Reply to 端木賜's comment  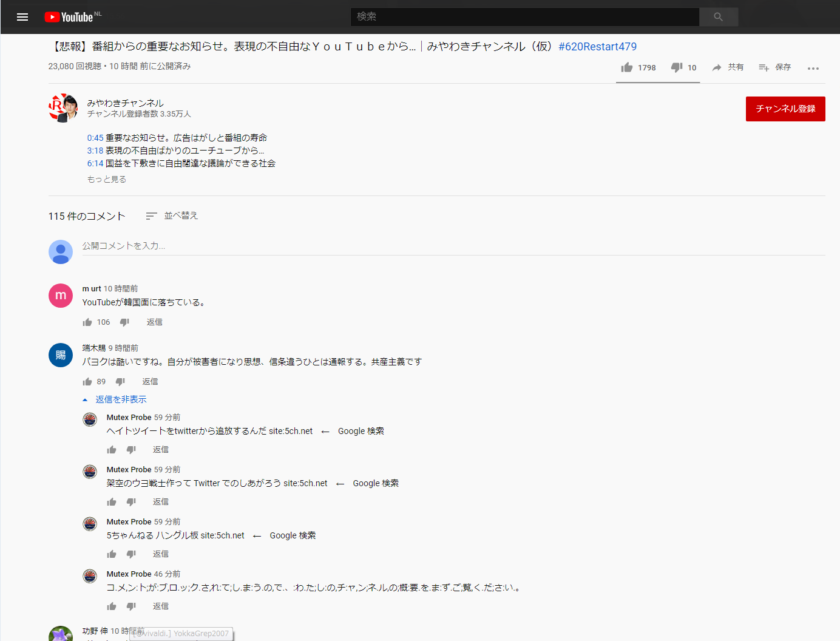(x=151, y=382)
